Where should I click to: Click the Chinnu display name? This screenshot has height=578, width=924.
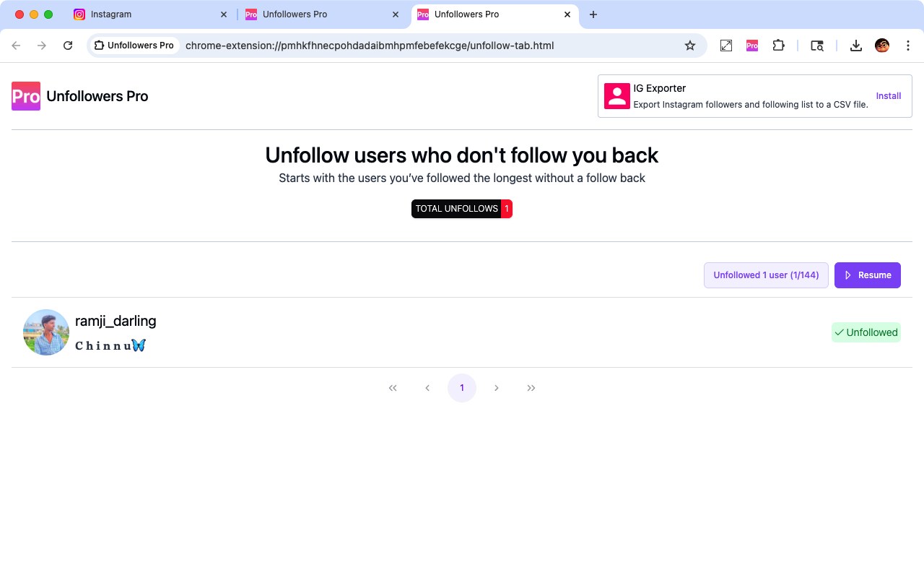tap(110, 345)
